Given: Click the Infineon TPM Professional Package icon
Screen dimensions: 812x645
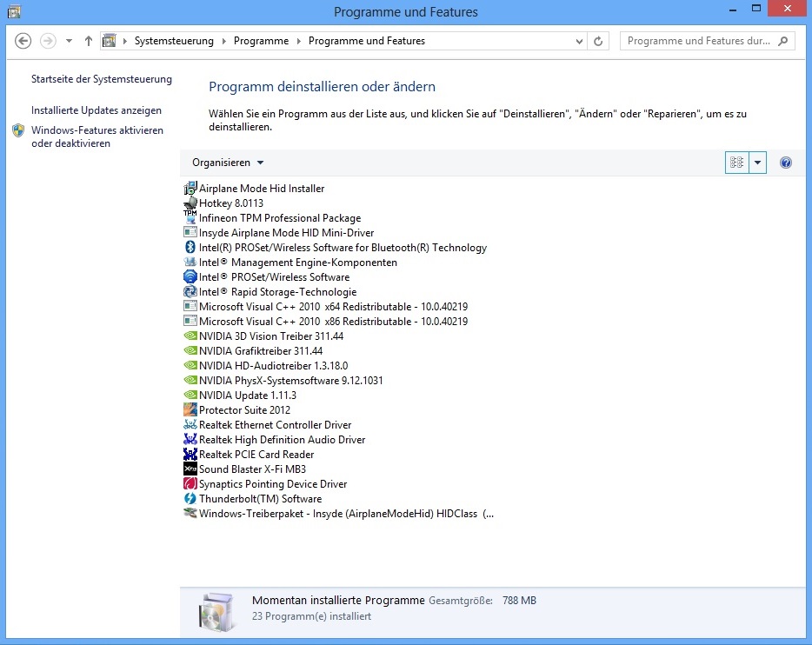Looking at the screenshot, I should pyautogui.click(x=190, y=218).
